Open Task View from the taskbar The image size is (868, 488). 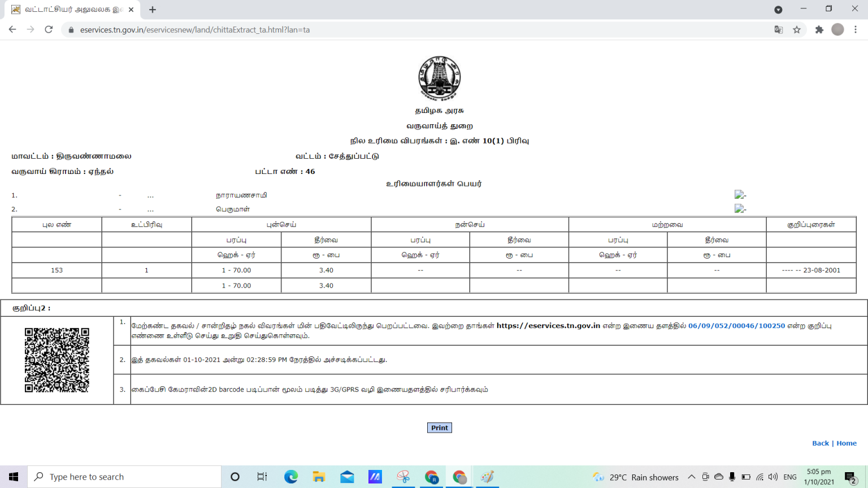click(262, 477)
